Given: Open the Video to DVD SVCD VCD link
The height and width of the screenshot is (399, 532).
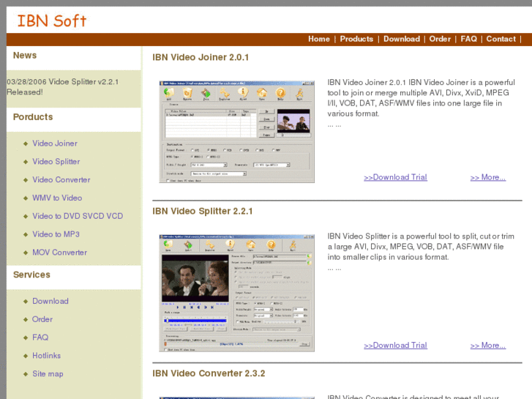Looking at the screenshot, I should click(x=78, y=216).
